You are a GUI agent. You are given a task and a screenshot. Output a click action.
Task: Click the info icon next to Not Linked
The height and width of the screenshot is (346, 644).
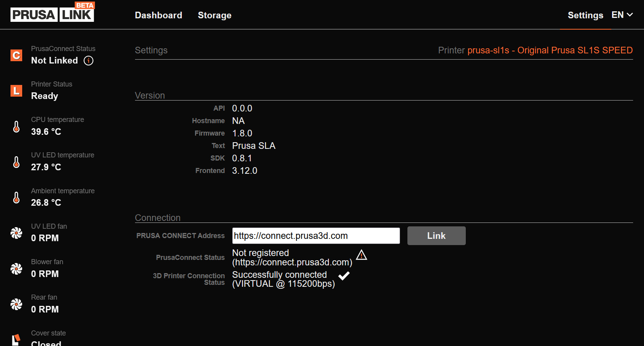[89, 60]
